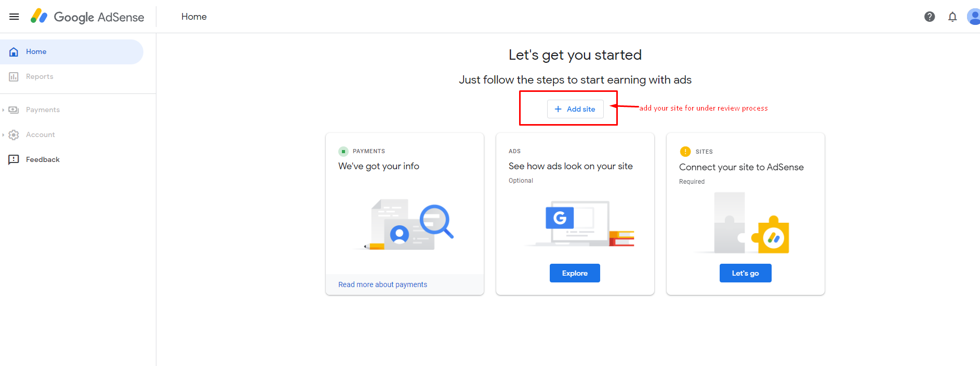The height and width of the screenshot is (366, 980).
Task: Open the Feedback icon in sidebar
Action: point(14,159)
